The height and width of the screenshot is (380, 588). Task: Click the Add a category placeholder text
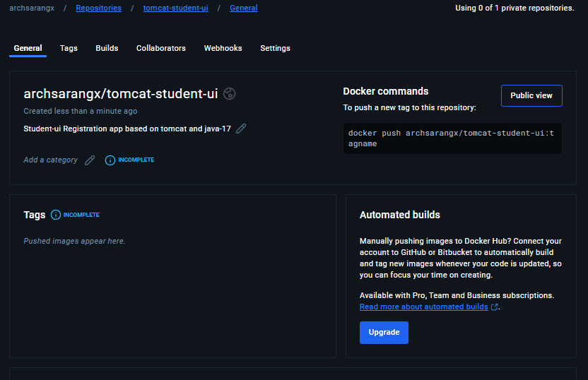click(50, 160)
